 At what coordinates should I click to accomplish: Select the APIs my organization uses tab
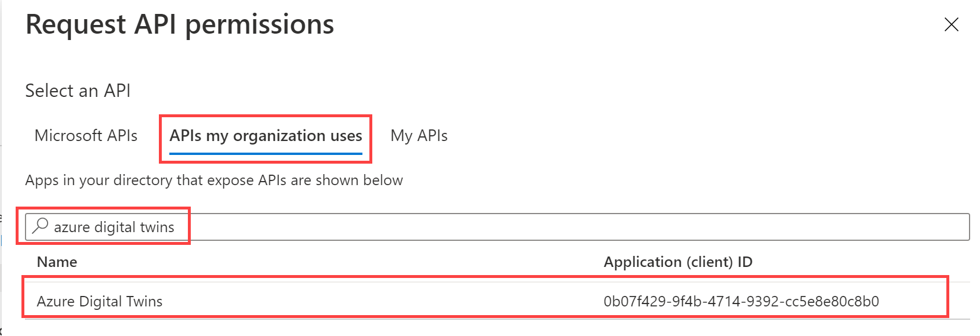click(266, 136)
